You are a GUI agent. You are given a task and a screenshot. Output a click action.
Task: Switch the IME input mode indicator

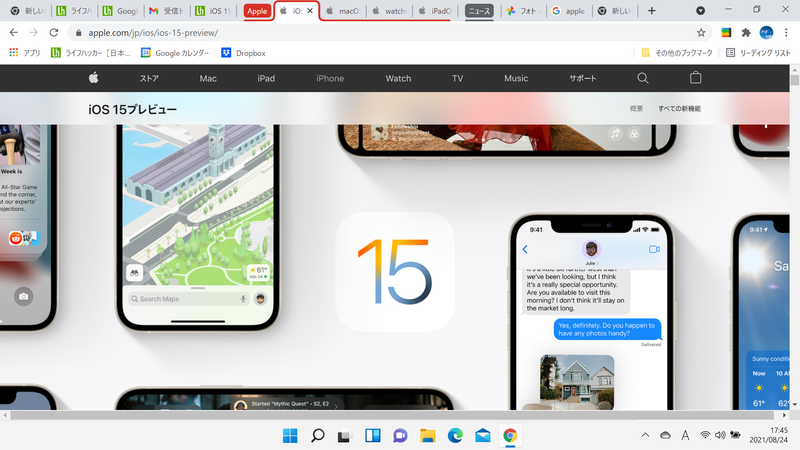(x=685, y=435)
